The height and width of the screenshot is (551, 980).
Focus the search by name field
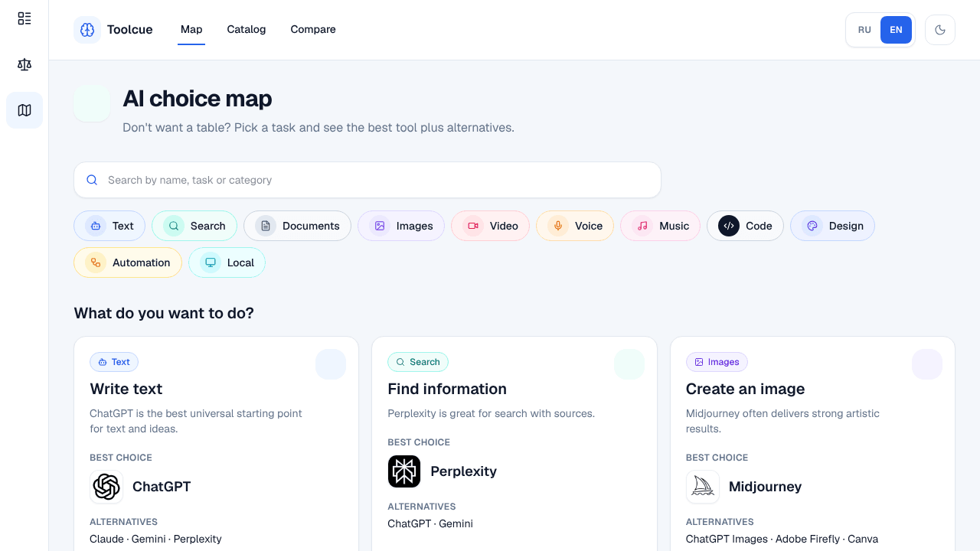tap(367, 180)
